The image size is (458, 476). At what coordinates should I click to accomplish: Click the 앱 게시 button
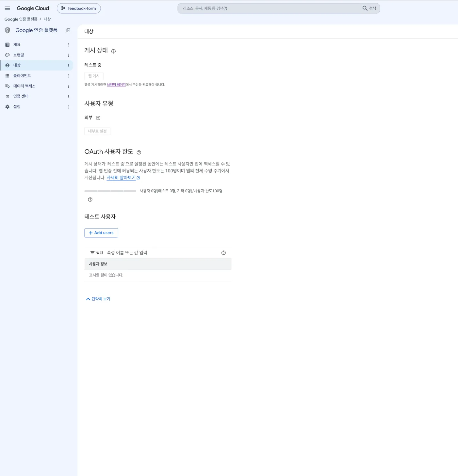pos(94,76)
